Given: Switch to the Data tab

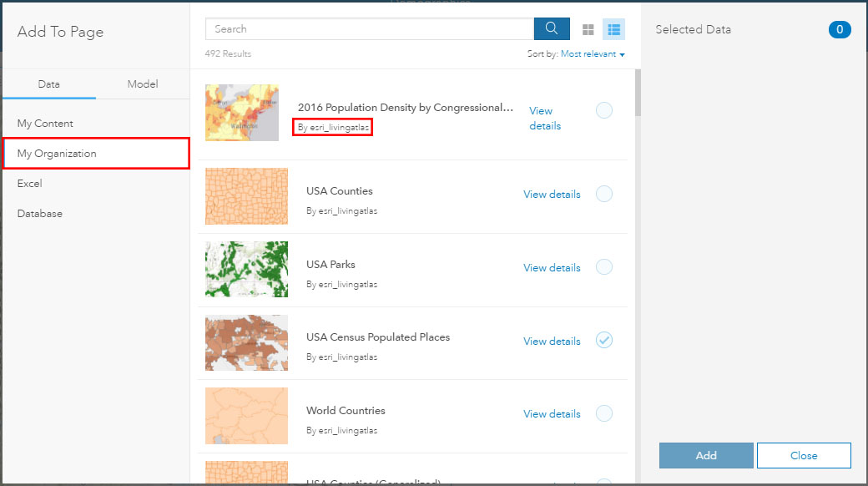Looking at the screenshot, I should tap(49, 84).
